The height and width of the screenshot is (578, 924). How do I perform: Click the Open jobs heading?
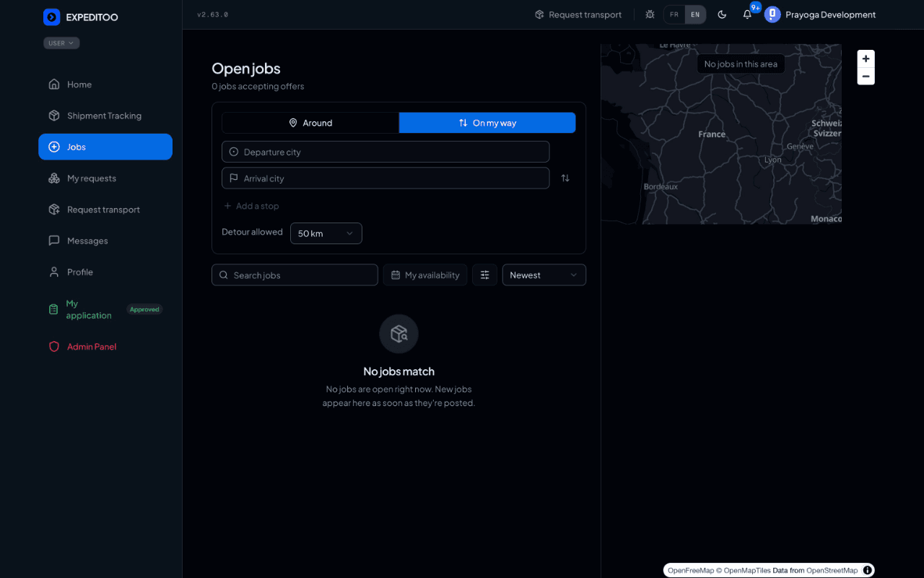[x=246, y=69]
